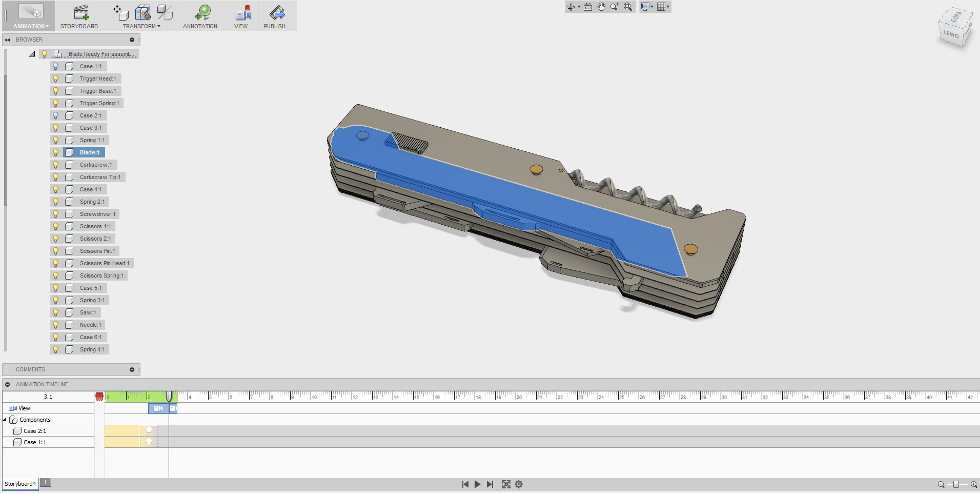Viewport: 980px width, 493px height.
Task: Open the Orbit tool dropdown arrow
Action: point(579,7)
